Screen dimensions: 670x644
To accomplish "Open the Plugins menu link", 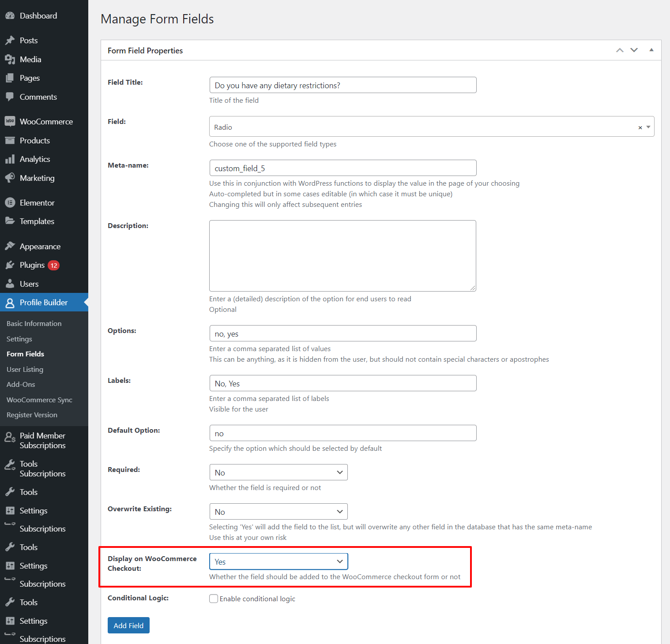I will (32, 265).
